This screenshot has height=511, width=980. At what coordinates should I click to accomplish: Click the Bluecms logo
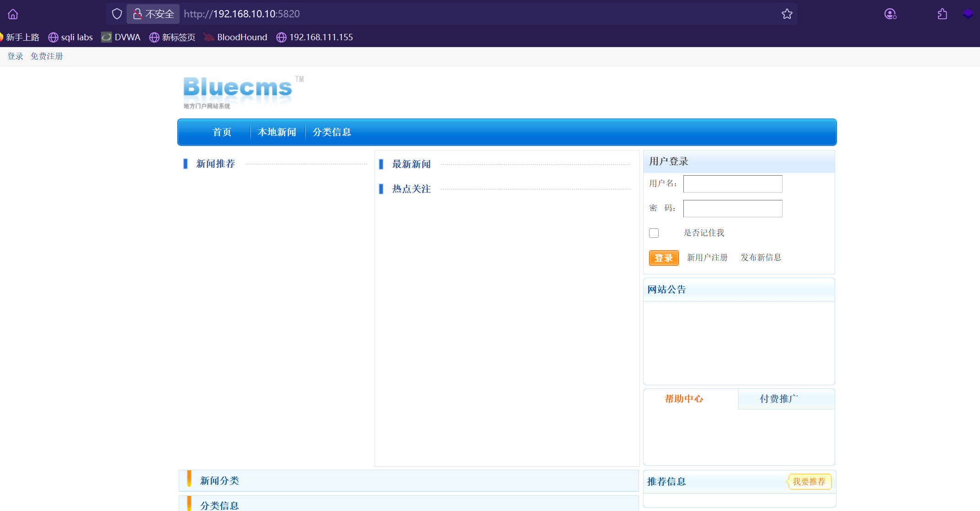point(238,91)
